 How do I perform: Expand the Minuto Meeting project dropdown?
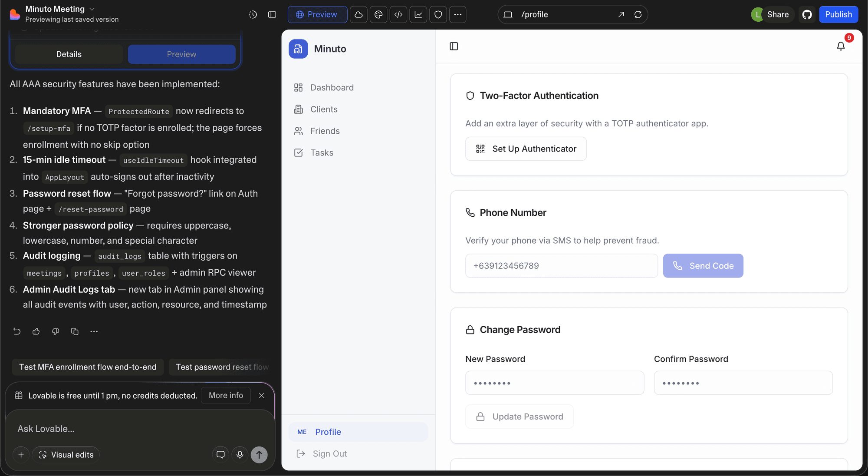pos(92,9)
